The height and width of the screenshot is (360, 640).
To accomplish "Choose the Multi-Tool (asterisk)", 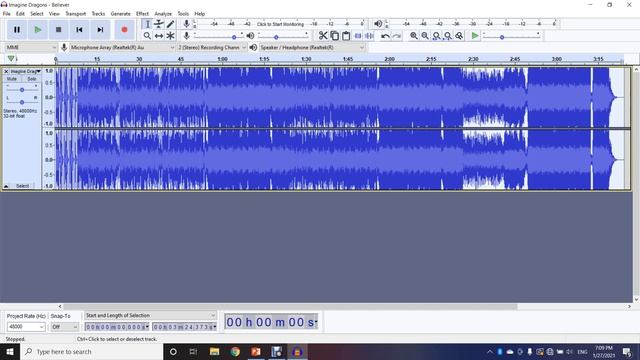I will [170, 36].
